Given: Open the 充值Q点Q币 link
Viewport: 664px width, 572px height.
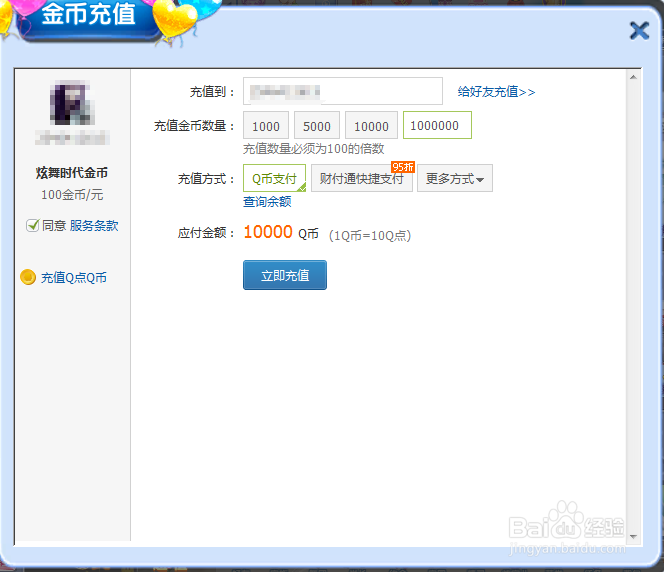Looking at the screenshot, I should [x=74, y=278].
